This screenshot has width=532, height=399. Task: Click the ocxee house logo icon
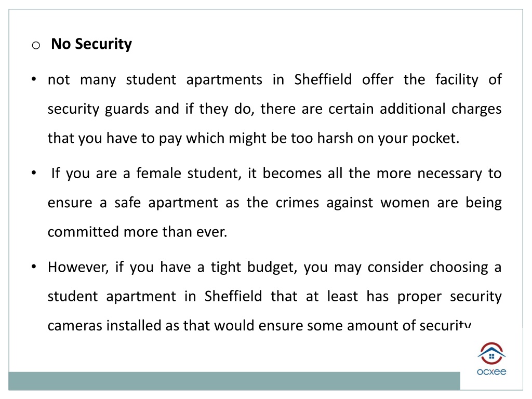[491, 353]
